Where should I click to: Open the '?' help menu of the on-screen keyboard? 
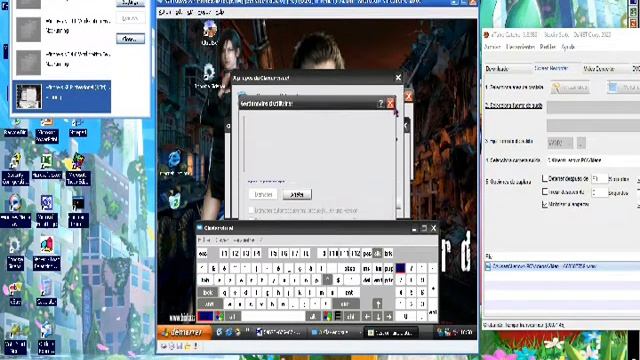261,240
